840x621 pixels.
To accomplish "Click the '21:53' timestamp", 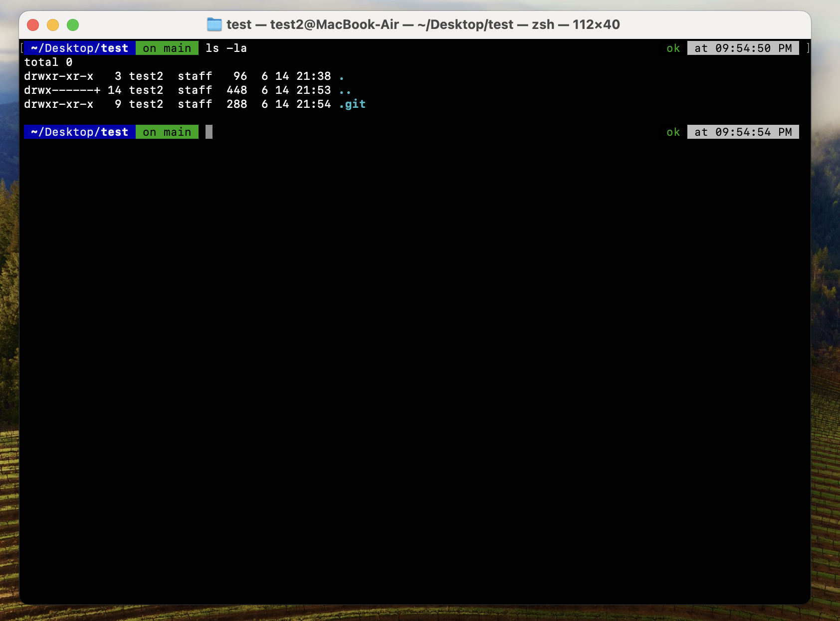I will coord(314,90).
